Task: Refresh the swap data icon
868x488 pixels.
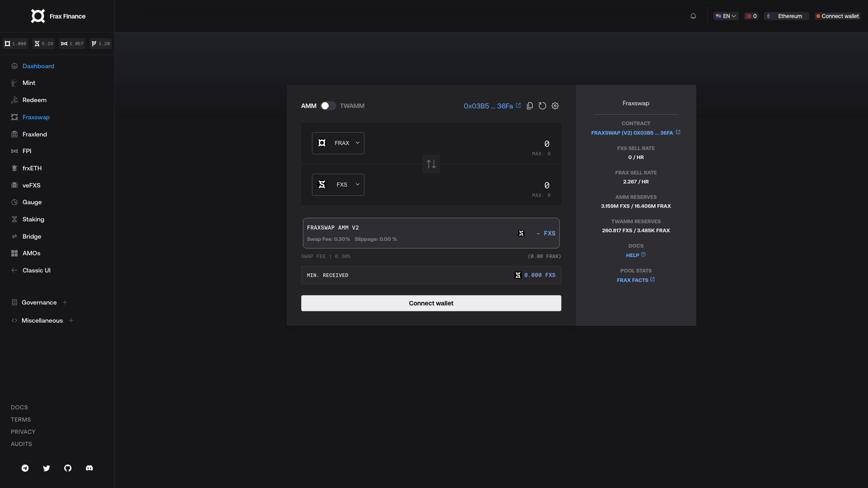Action: click(x=542, y=106)
